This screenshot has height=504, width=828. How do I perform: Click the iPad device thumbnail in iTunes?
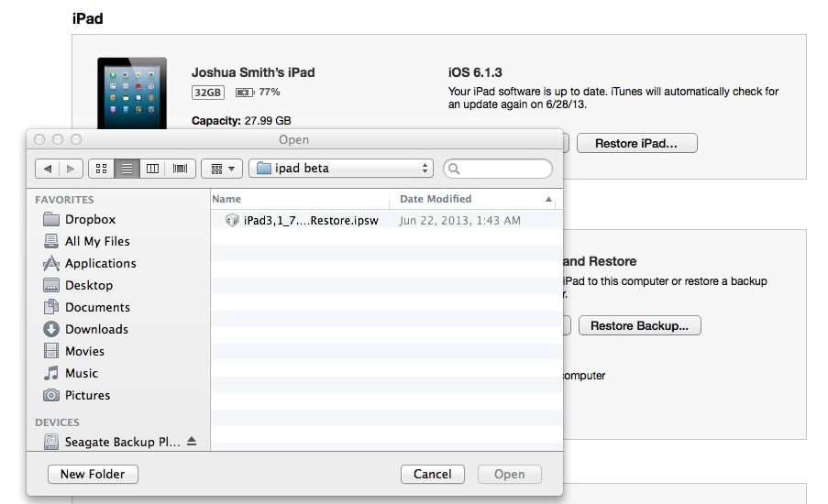132,93
